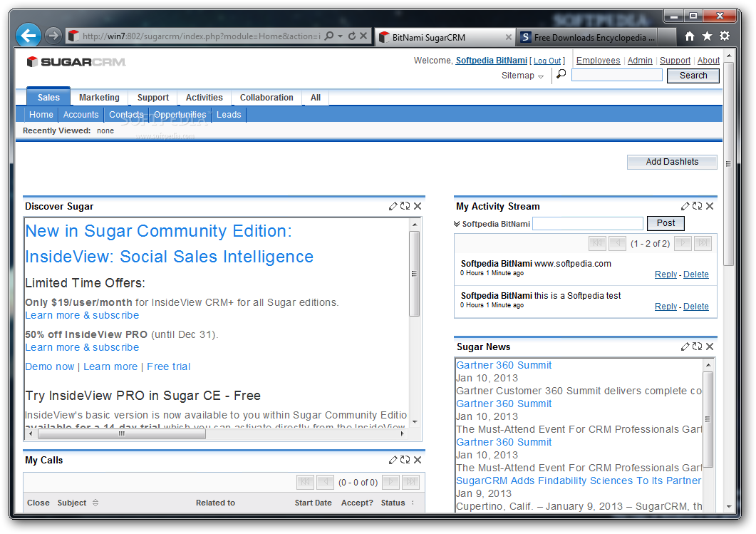The height and width of the screenshot is (534, 756).
Task: Click the browser URL address field
Action: click(200, 36)
